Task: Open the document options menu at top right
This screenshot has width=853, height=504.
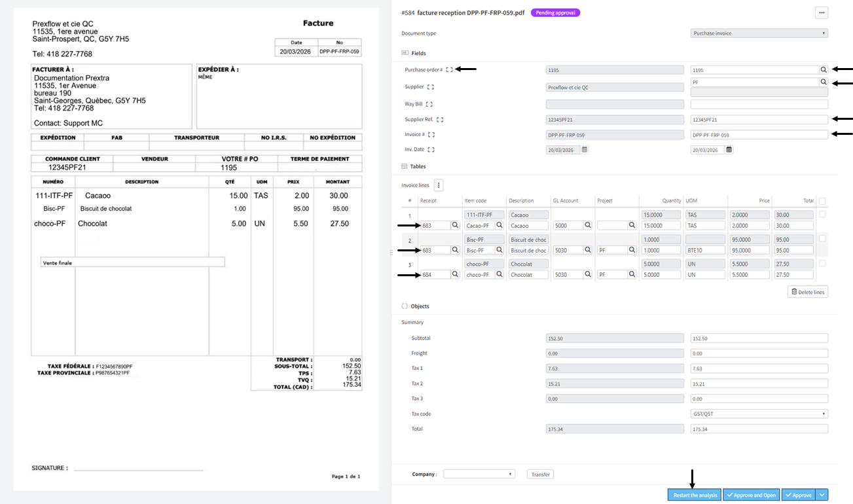Action: point(822,12)
